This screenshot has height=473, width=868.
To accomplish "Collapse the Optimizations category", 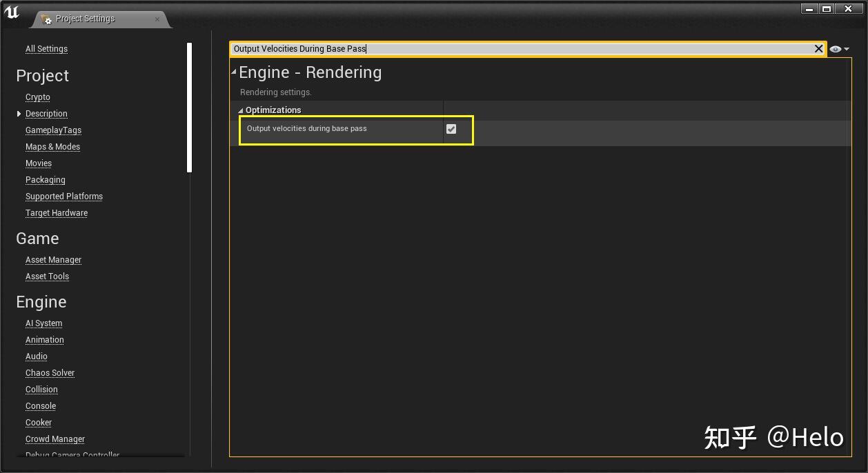I will pos(240,110).
